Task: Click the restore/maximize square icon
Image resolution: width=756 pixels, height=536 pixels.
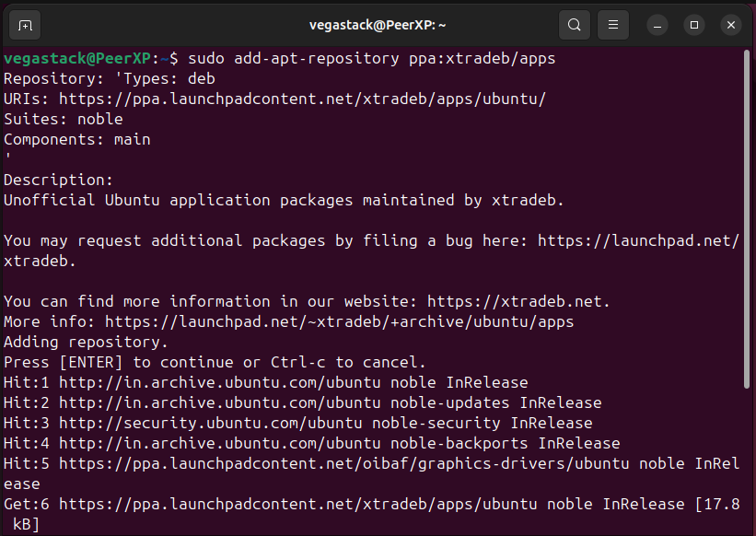Action: click(x=693, y=25)
